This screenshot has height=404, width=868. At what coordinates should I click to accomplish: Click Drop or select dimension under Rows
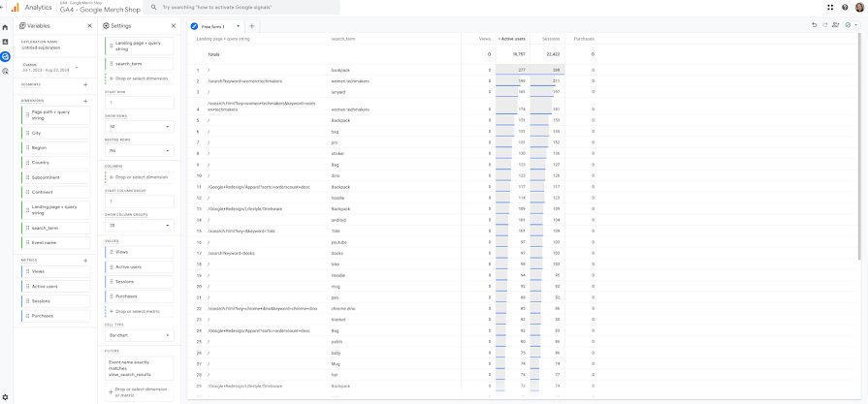pos(140,78)
